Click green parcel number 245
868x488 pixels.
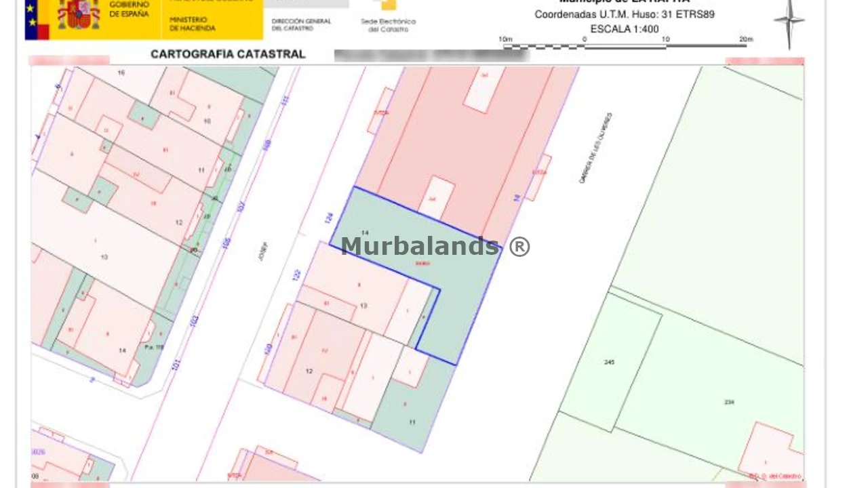click(609, 363)
